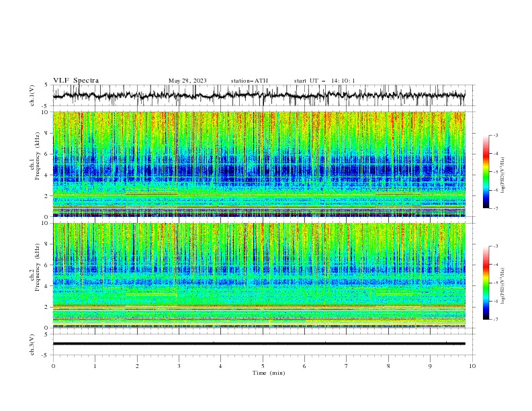Click the time axis tick label "6"

[x=304, y=366]
